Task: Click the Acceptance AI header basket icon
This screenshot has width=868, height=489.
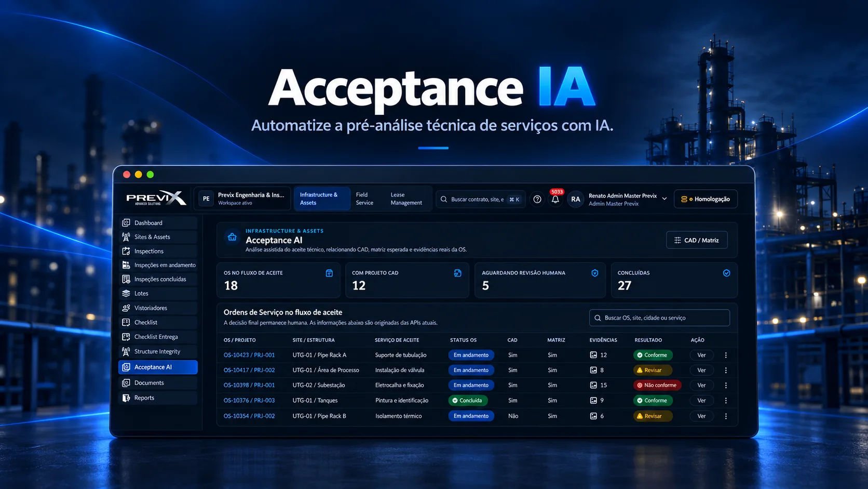Action: [x=232, y=237]
